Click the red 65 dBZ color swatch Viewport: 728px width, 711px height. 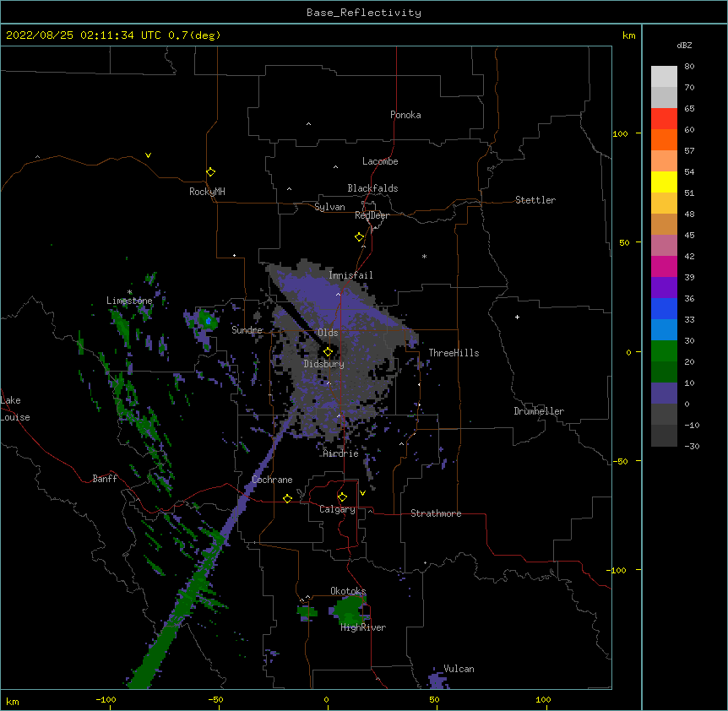pos(664,119)
